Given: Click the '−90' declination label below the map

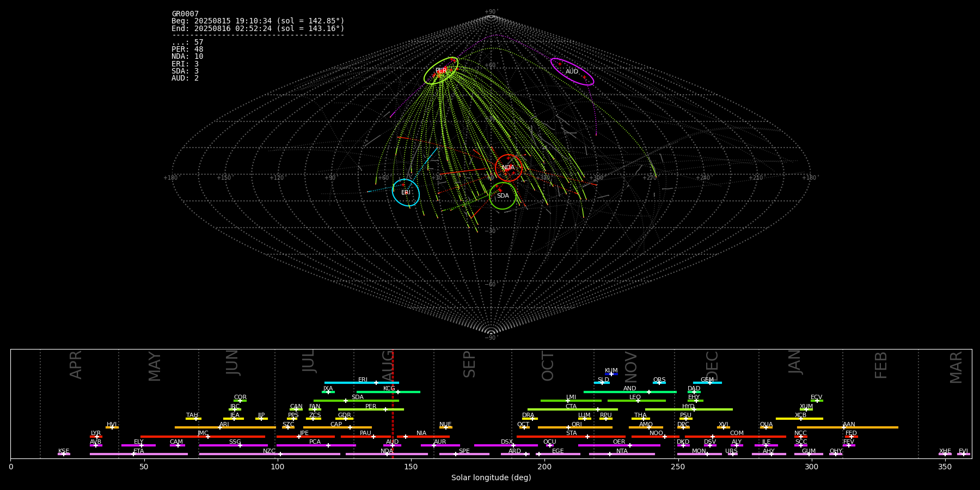Looking at the screenshot, I should (x=491, y=338).
